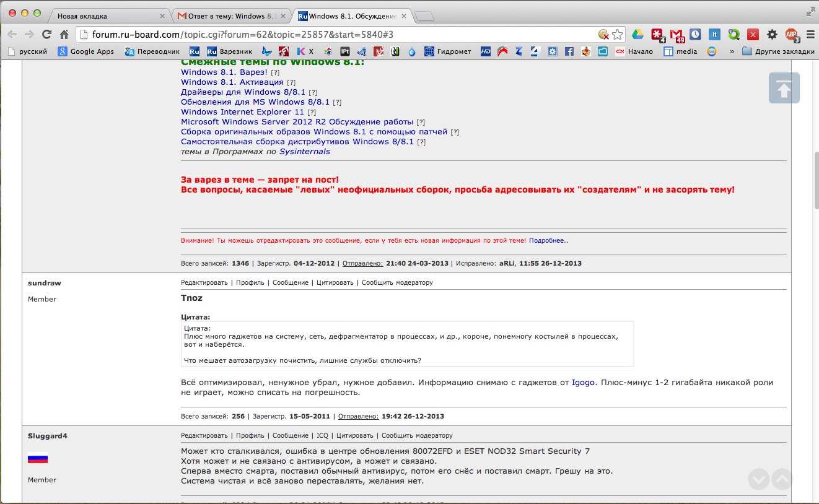The image size is (819, 504).
Task: Expand the hidden bookmarks overflow chevron
Action: (x=732, y=51)
